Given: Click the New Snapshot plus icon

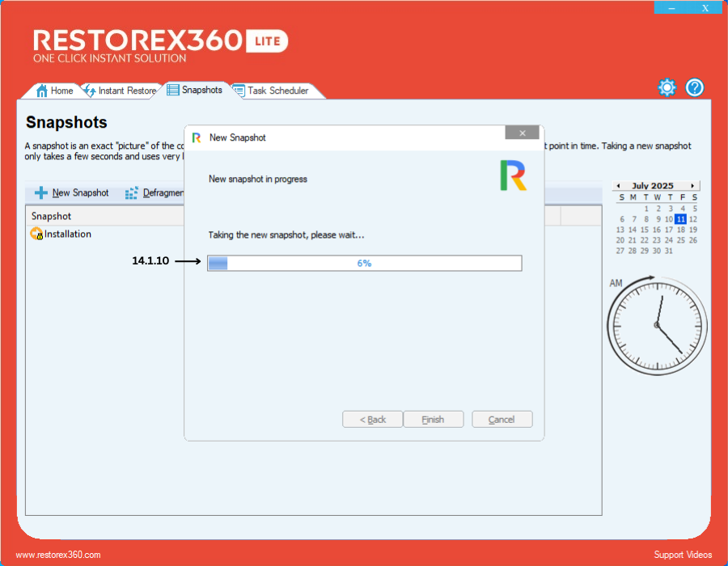Looking at the screenshot, I should point(41,193).
